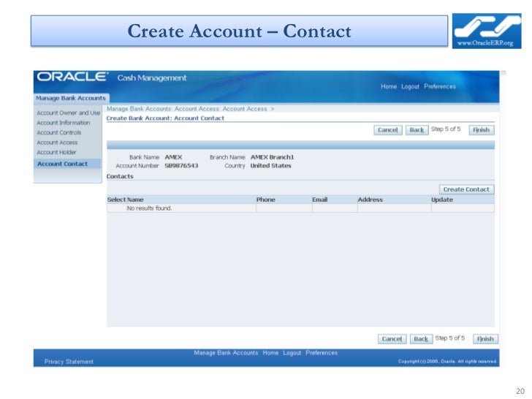
Task: Click the bottom Finish button
Action: pyautogui.click(x=485, y=339)
